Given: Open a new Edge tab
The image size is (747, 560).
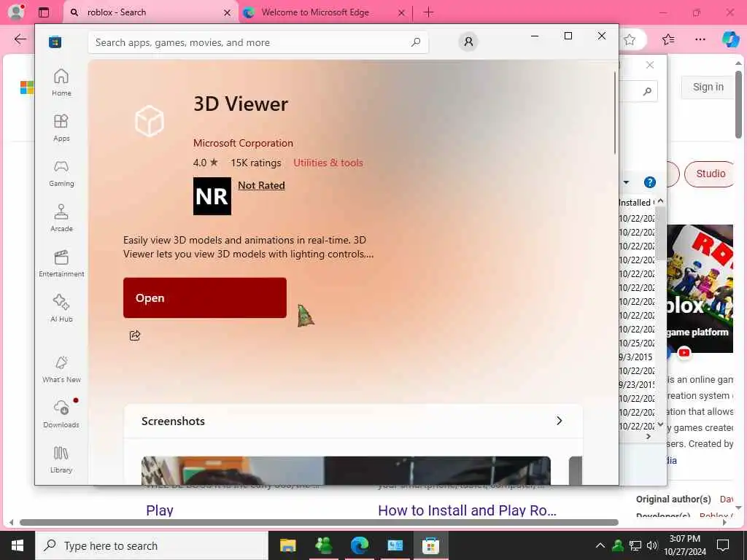Looking at the screenshot, I should [428, 12].
